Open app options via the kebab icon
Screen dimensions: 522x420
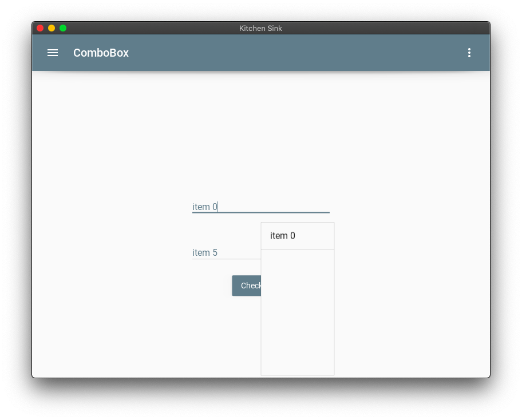coord(469,53)
